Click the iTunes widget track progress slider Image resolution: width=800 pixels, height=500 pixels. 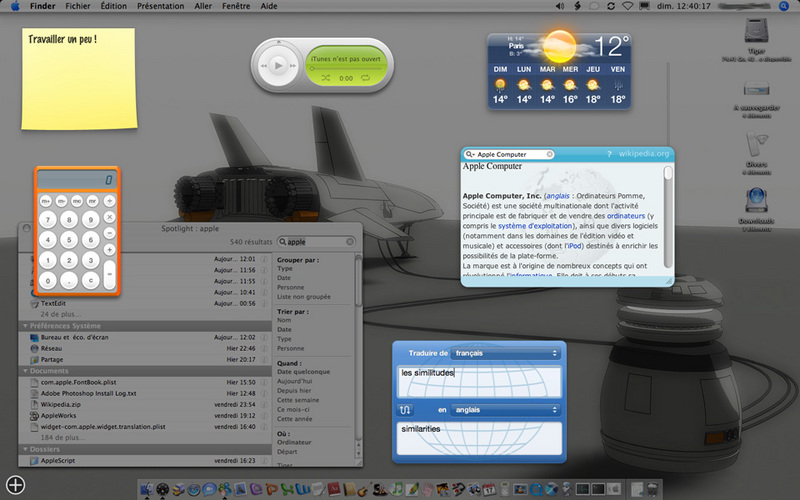tap(346, 68)
